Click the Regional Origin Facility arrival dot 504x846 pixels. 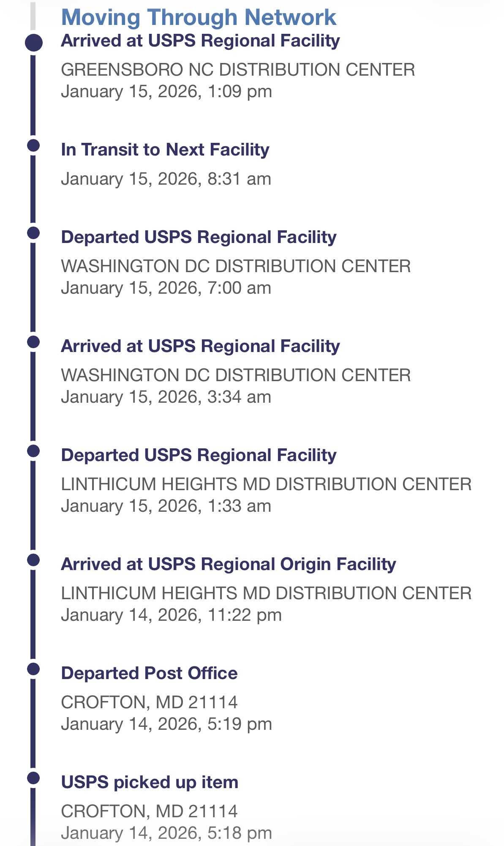33,560
